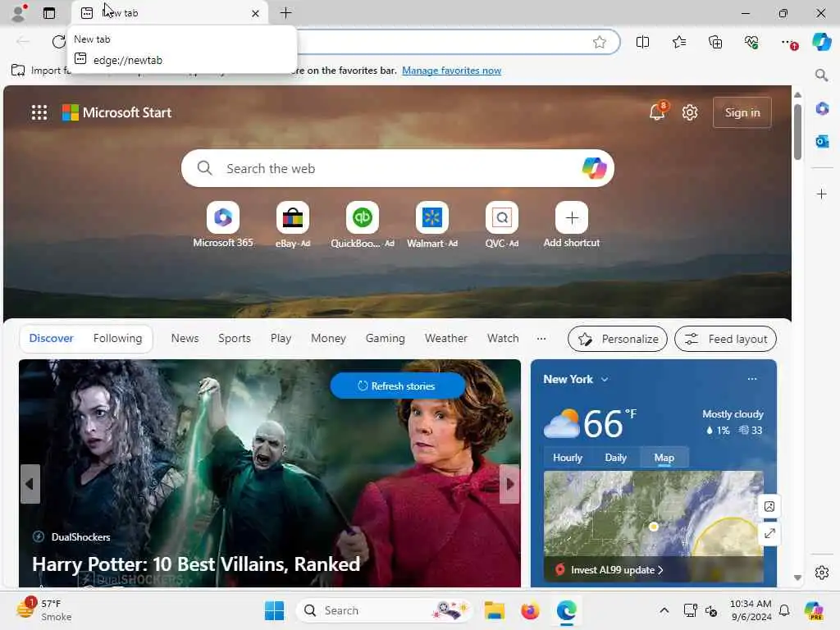Open the News feed tab
This screenshot has width=840, height=630.
[x=185, y=339]
